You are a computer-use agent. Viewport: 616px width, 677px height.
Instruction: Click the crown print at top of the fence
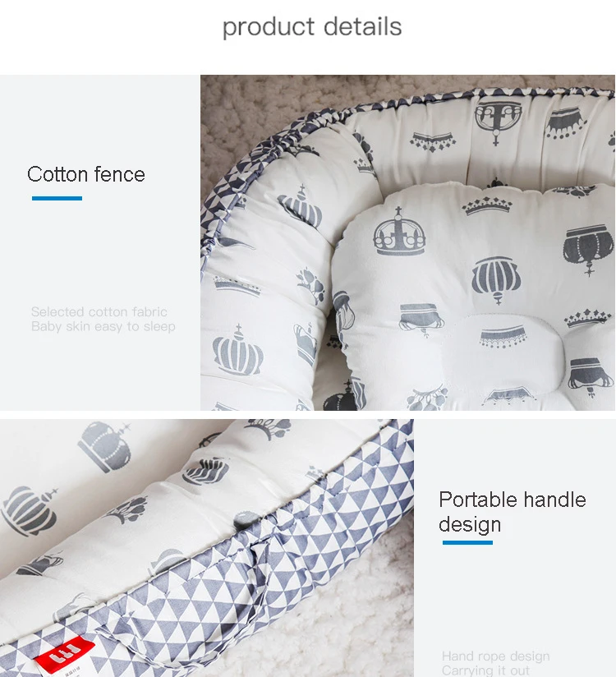pos(498,122)
